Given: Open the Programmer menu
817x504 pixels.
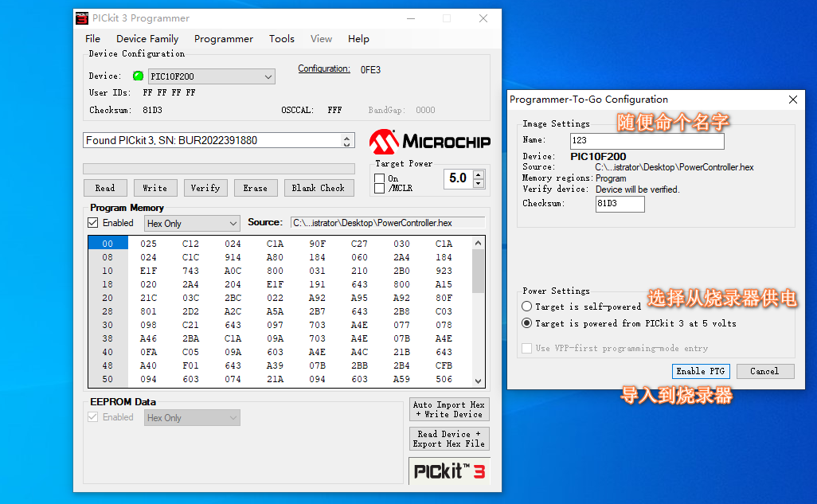Looking at the screenshot, I should (224, 38).
